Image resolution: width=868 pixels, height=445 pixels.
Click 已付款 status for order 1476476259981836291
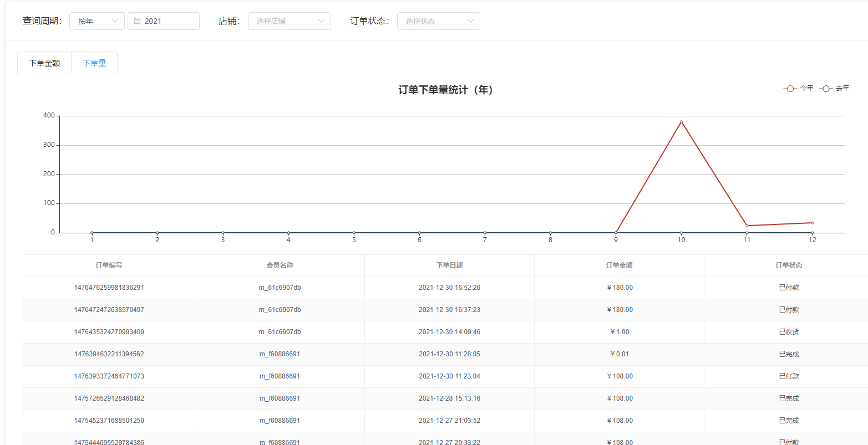789,288
